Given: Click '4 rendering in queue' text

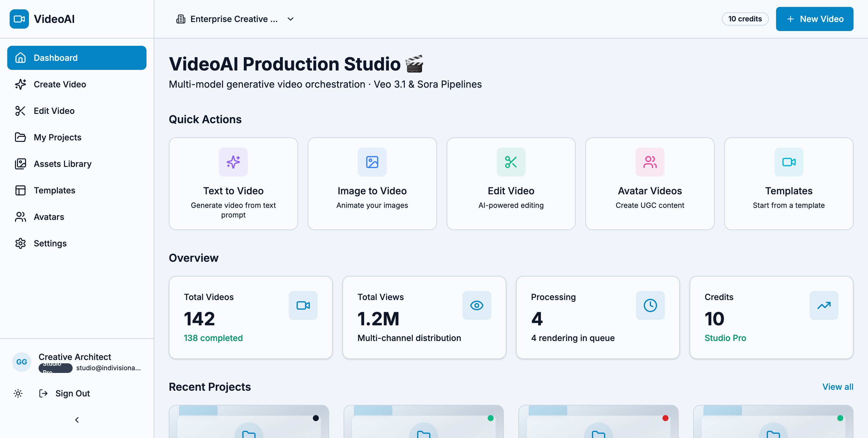Looking at the screenshot, I should (x=573, y=338).
